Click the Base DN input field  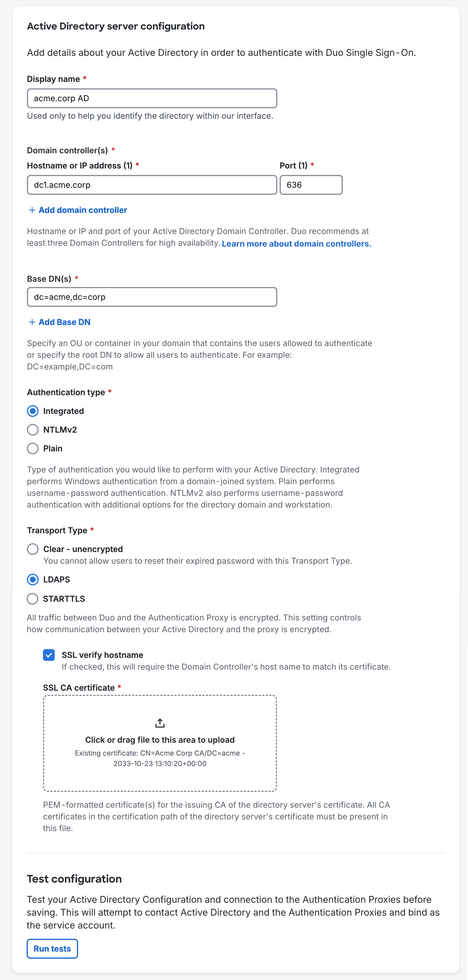point(152,297)
